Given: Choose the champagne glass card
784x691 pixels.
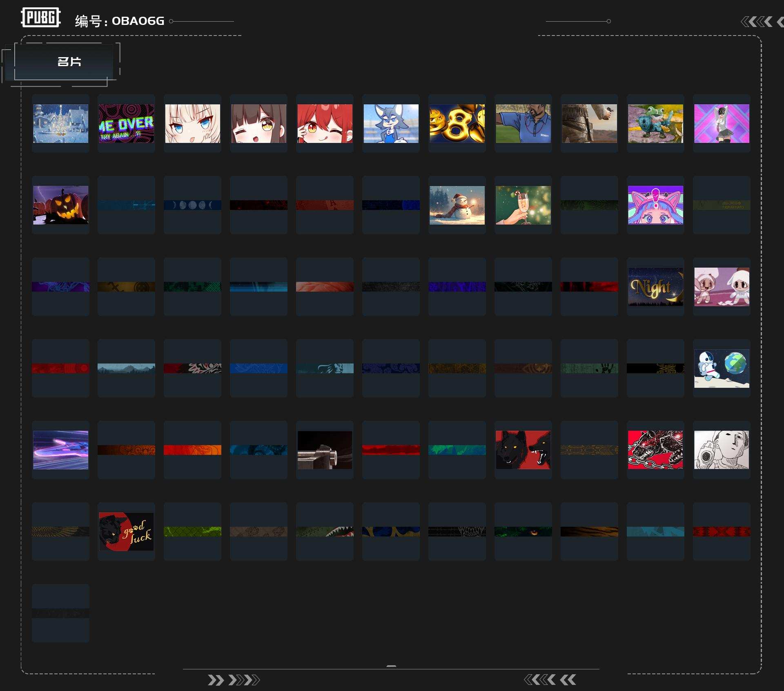Looking at the screenshot, I should [x=523, y=205].
